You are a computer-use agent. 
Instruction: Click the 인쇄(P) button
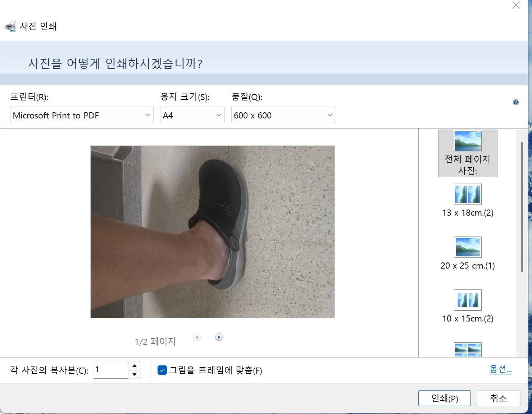[x=445, y=398]
